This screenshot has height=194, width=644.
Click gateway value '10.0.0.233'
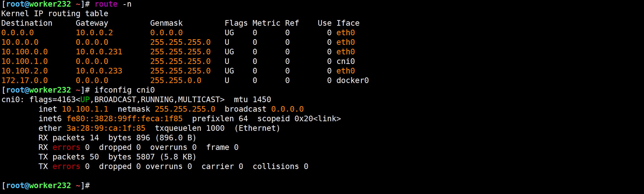[x=99, y=71]
